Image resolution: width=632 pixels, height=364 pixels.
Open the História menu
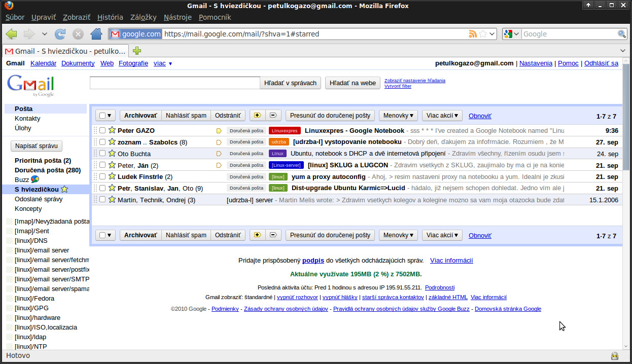point(110,17)
